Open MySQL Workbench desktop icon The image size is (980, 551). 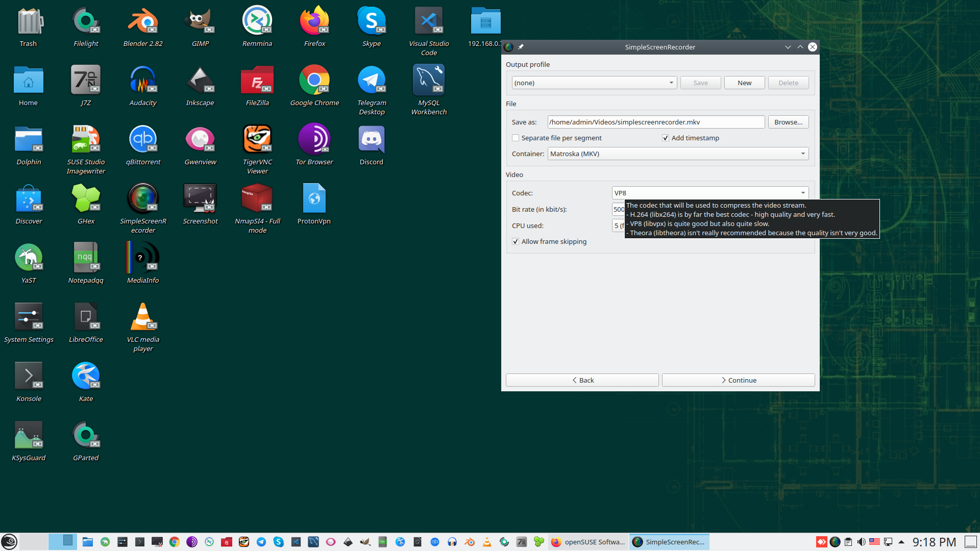(x=429, y=81)
